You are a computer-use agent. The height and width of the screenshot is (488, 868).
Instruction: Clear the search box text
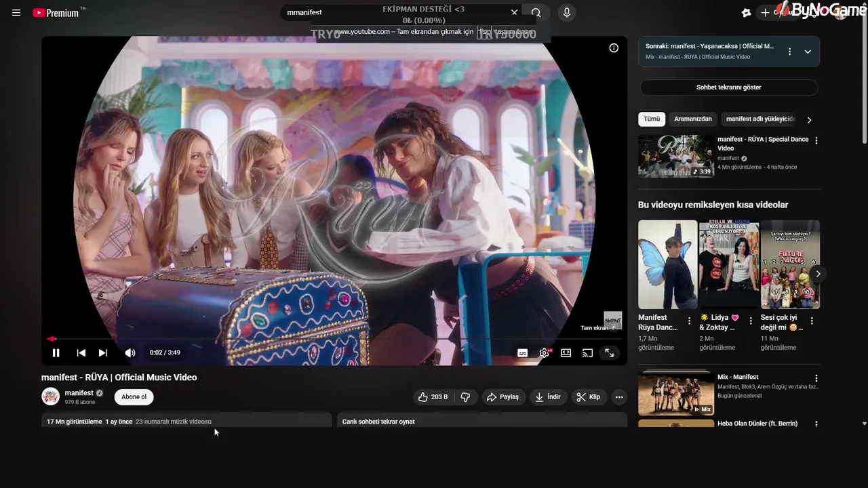pos(514,12)
